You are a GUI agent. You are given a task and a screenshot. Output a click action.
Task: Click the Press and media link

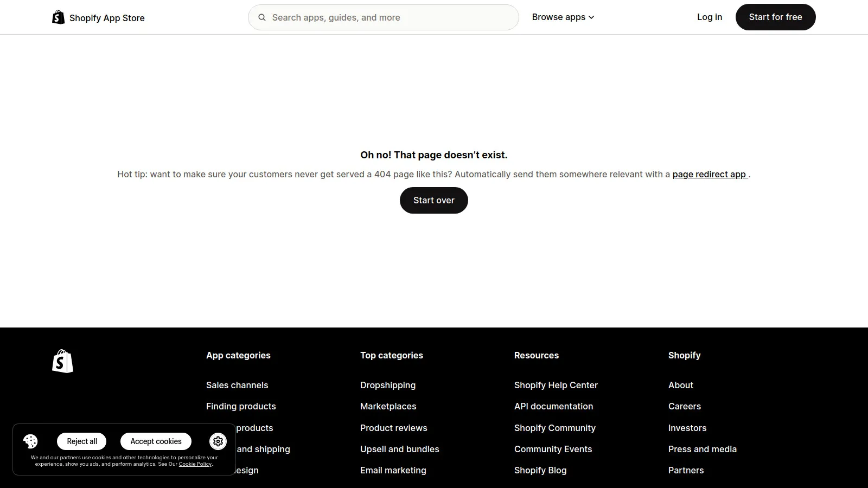[x=703, y=449]
